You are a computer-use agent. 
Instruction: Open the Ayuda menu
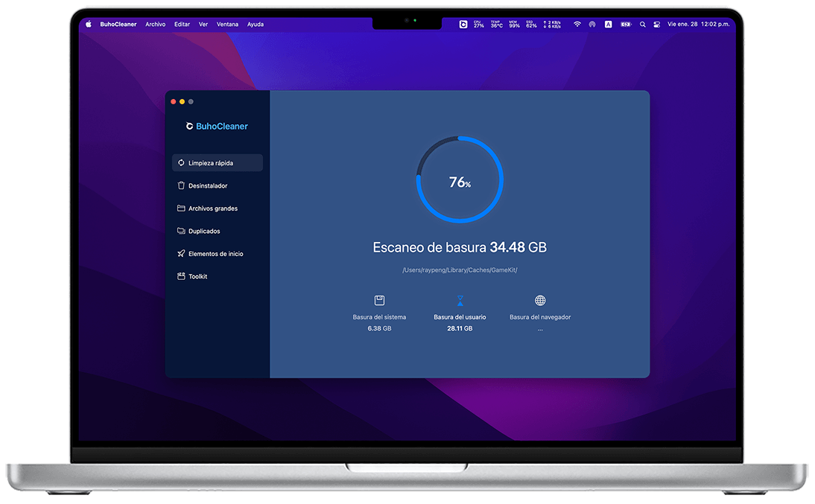coord(256,24)
